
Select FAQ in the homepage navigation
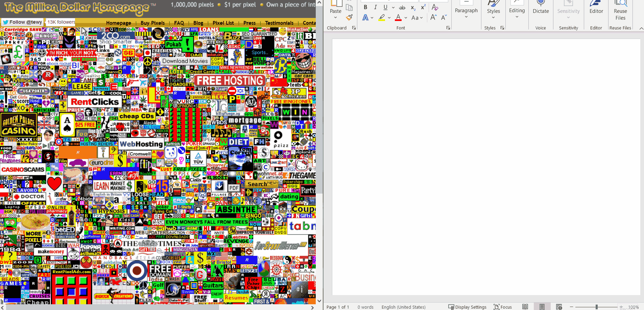click(x=179, y=23)
